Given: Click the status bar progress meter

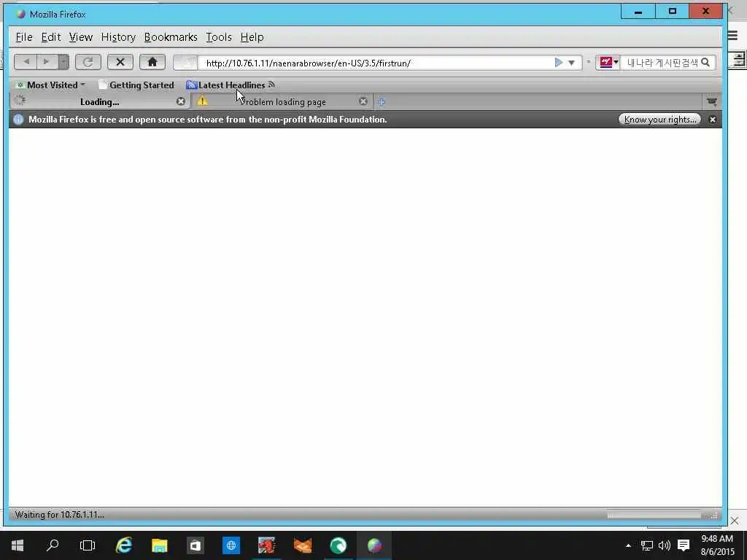Looking at the screenshot, I should point(654,516).
